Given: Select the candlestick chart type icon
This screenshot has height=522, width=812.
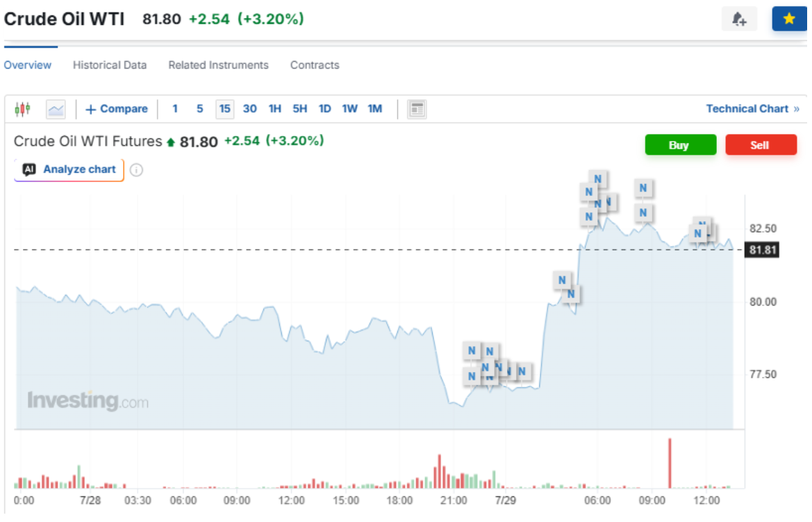Looking at the screenshot, I should click(22, 109).
